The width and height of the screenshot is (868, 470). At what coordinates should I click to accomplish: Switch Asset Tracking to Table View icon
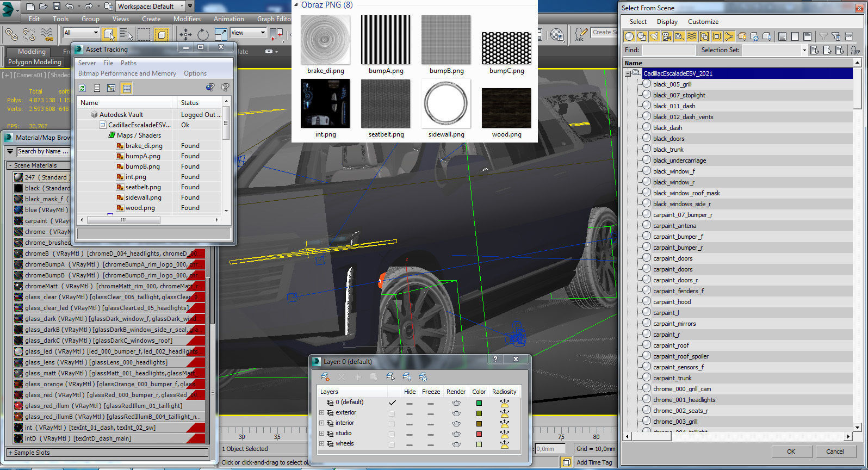(126, 88)
